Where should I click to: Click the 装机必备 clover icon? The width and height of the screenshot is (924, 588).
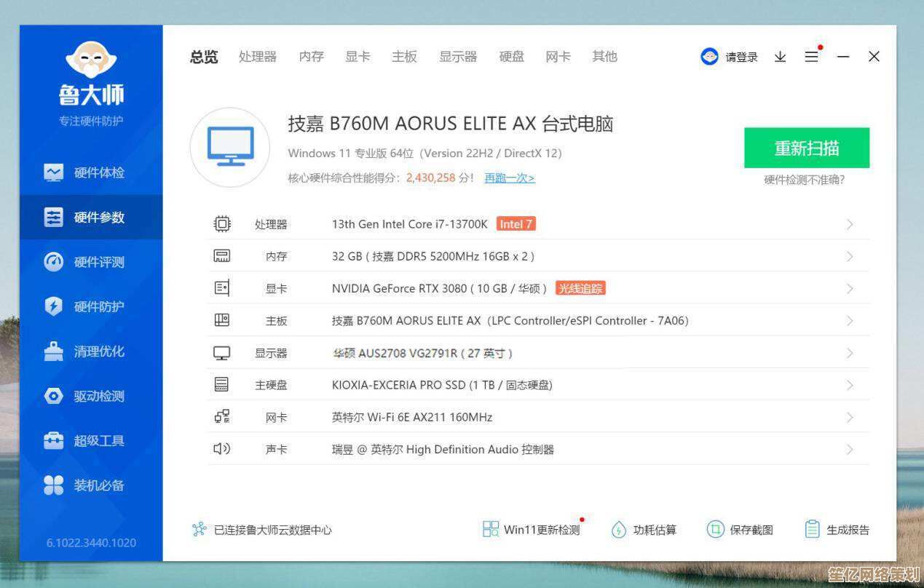[54, 485]
